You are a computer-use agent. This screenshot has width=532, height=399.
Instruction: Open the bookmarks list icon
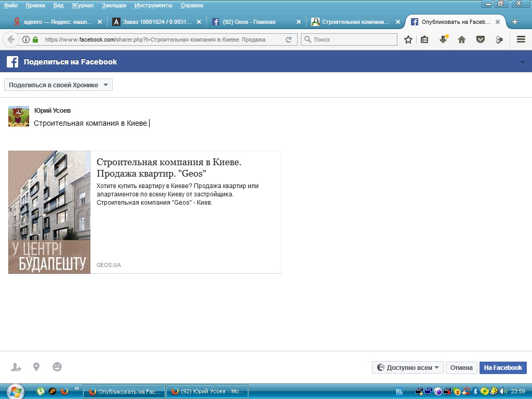424,39
